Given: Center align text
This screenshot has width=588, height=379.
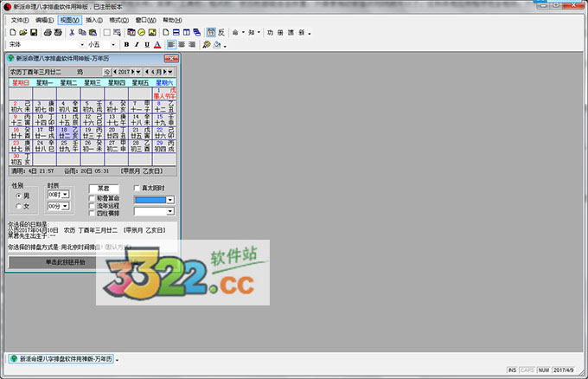Looking at the screenshot, I should [182, 45].
